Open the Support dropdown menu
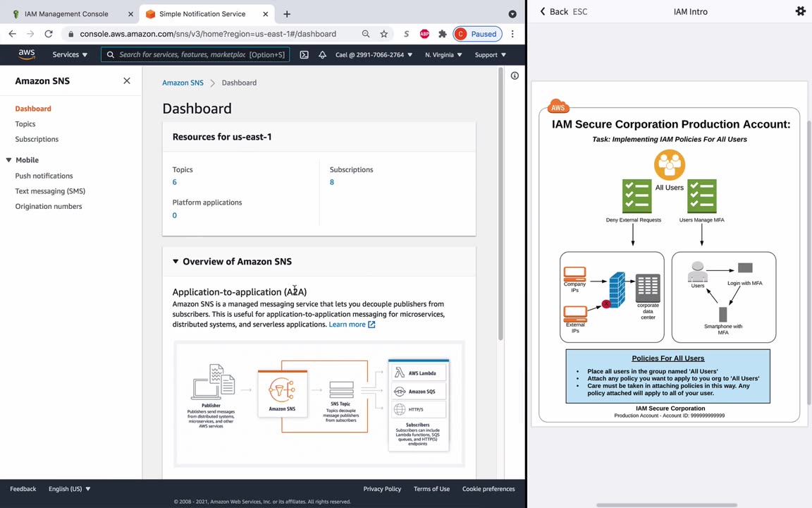 (x=491, y=54)
